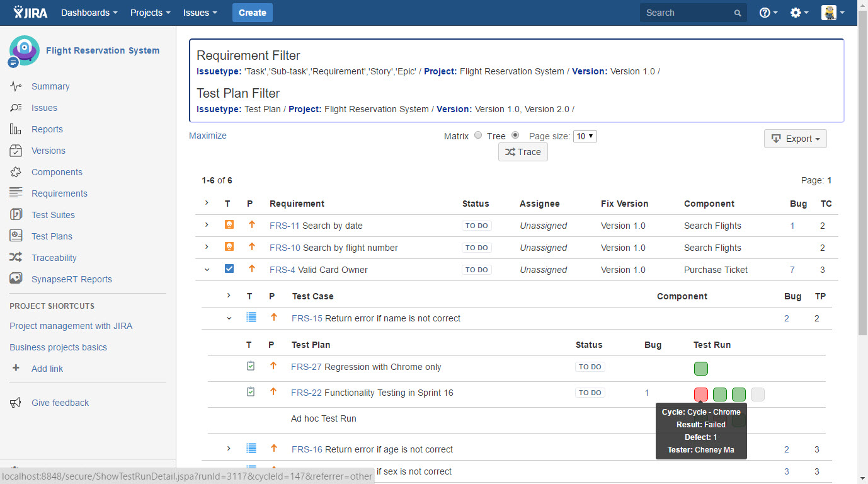Viewport: 868px width, 484px height.
Task: Expand the FRS-11 requirement row
Action: (x=207, y=225)
